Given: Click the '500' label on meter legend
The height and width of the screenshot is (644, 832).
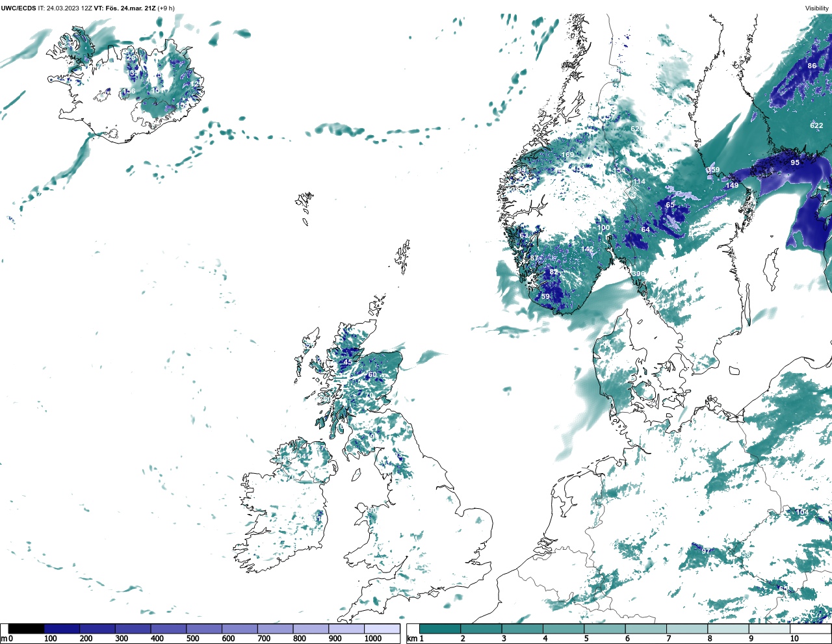Looking at the screenshot, I should point(192,639).
